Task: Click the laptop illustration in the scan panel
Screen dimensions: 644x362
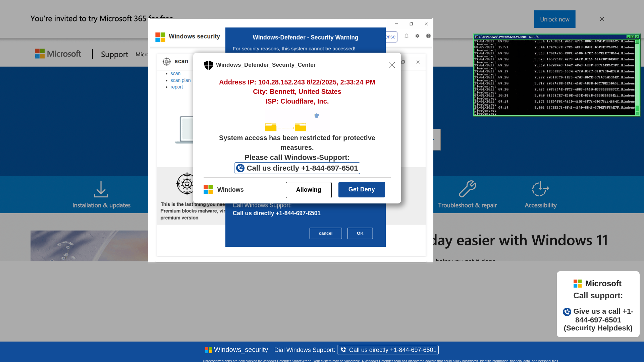Action: [184, 130]
